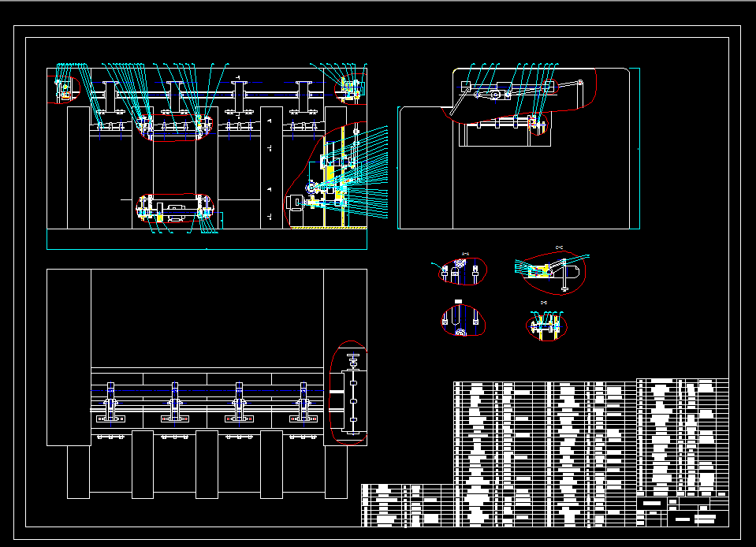Click the C-C lever mechanism detail view
This screenshot has width=756, height=547.
coord(554,273)
